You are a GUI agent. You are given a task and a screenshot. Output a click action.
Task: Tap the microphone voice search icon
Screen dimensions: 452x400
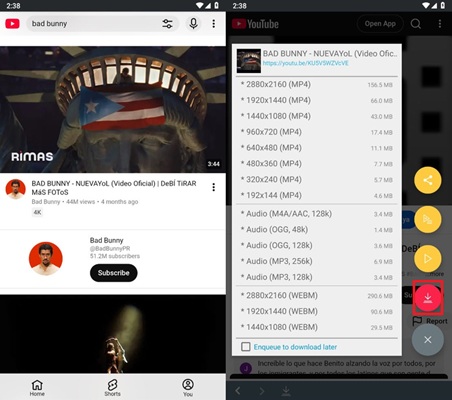coord(193,24)
